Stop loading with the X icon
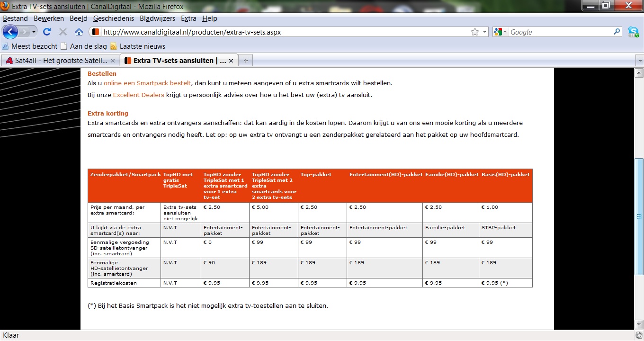 (x=63, y=32)
